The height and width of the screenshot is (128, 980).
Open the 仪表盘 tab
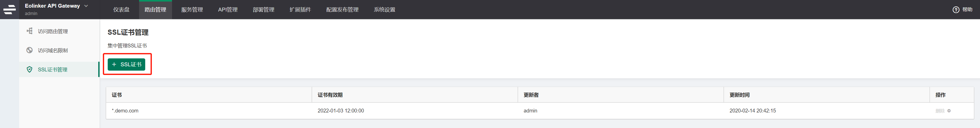click(121, 10)
